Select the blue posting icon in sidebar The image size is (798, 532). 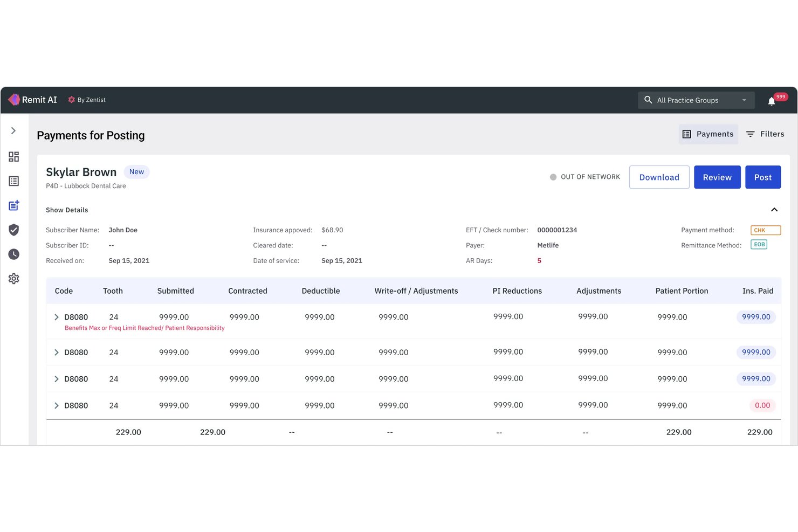[x=14, y=205]
